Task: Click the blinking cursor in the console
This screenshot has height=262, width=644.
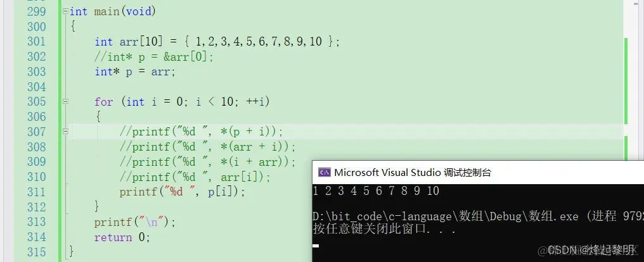Action: point(316,246)
